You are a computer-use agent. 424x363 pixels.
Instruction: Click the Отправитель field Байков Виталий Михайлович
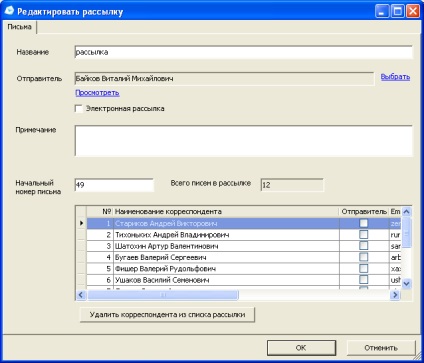[224, 79]
